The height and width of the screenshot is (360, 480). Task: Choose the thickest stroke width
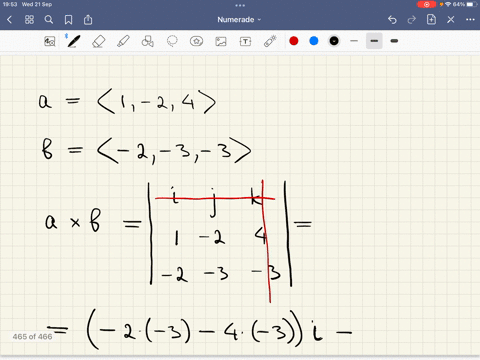click(x=394, y=41)
